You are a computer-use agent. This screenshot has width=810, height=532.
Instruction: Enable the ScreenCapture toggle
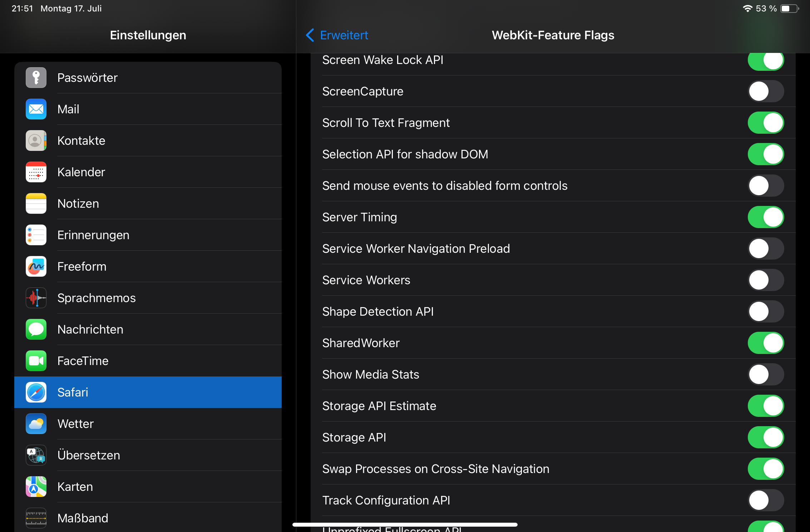tap(766, 91)
